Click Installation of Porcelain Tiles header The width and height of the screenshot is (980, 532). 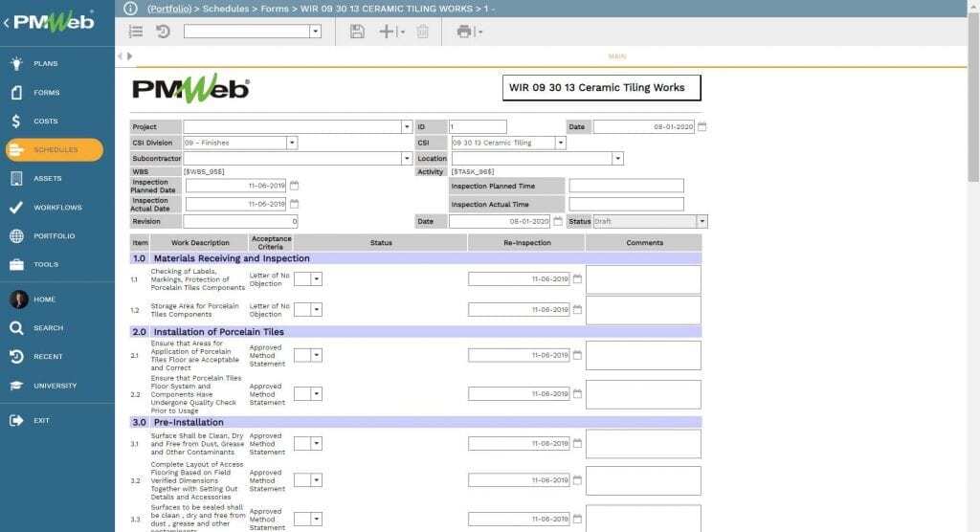tap(415, 332)
